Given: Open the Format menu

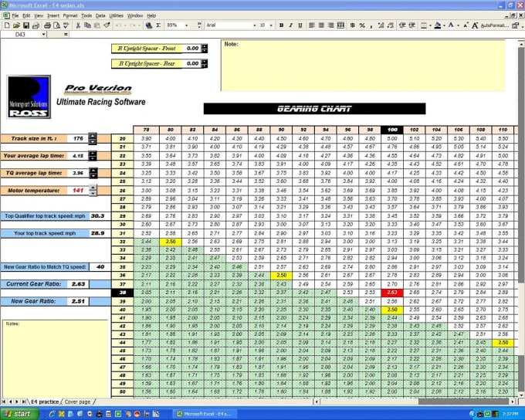Looking at the screenshot, I should (70, 15).
